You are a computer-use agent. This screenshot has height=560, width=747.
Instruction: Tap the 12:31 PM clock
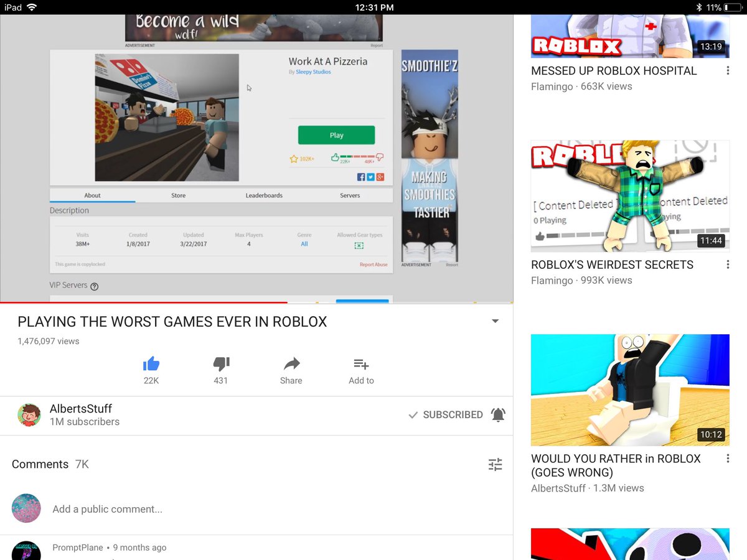point(374,7)
